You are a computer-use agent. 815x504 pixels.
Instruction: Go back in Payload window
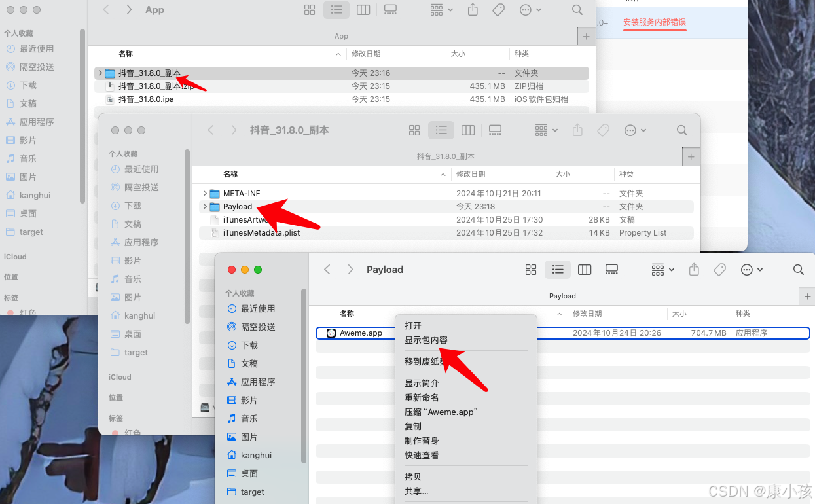(x=327, y=270)
